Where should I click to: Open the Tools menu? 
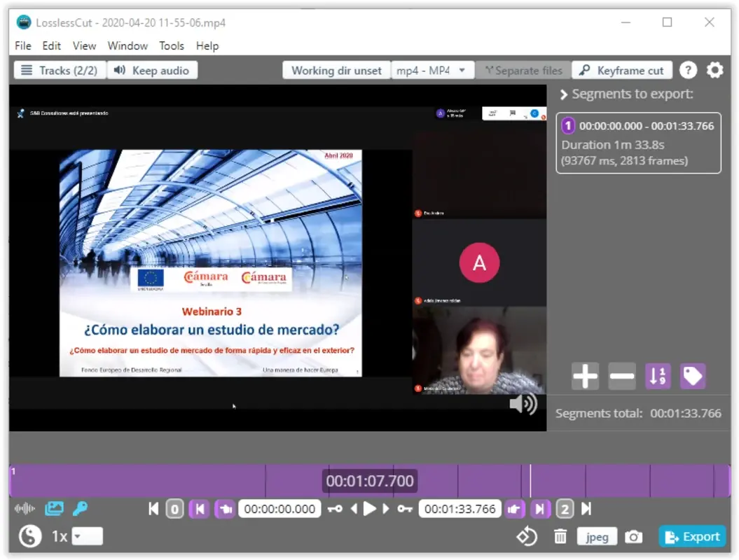(172, 45)
